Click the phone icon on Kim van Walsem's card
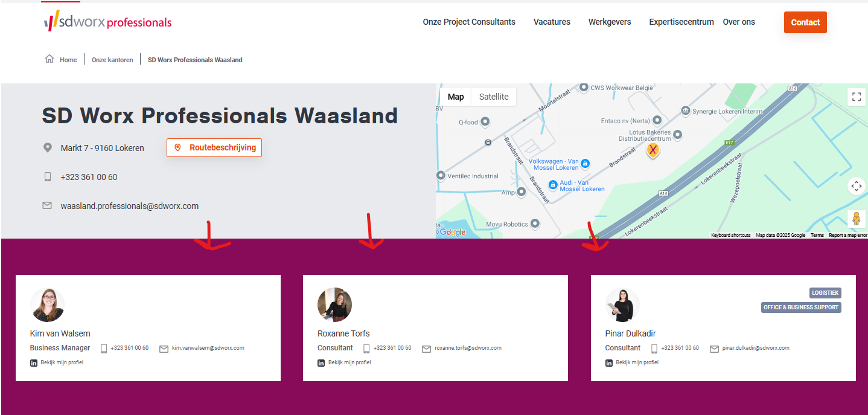 pyautogui.click(x=104, y=349)
